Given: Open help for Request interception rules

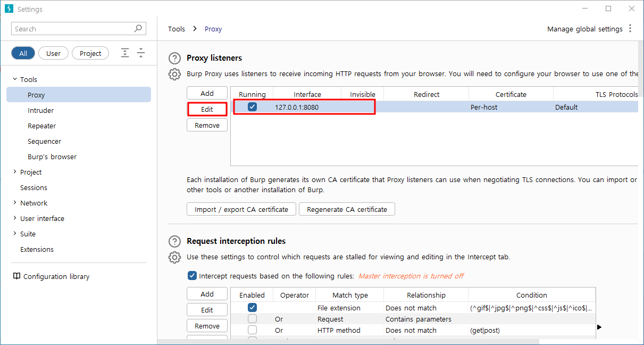Looking at the screenshot, I should tap(174, 241).
